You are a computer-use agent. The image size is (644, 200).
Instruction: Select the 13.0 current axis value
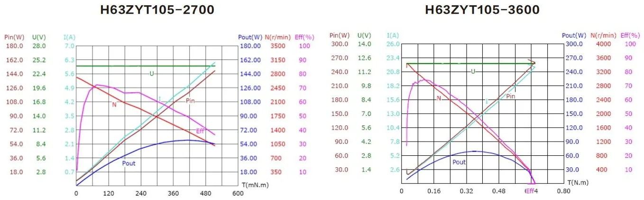[x=393, y=114]
